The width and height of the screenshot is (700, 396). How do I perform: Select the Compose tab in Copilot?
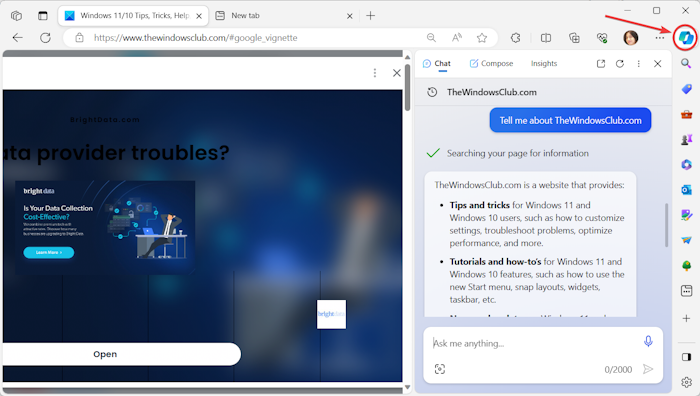point(491,63)
